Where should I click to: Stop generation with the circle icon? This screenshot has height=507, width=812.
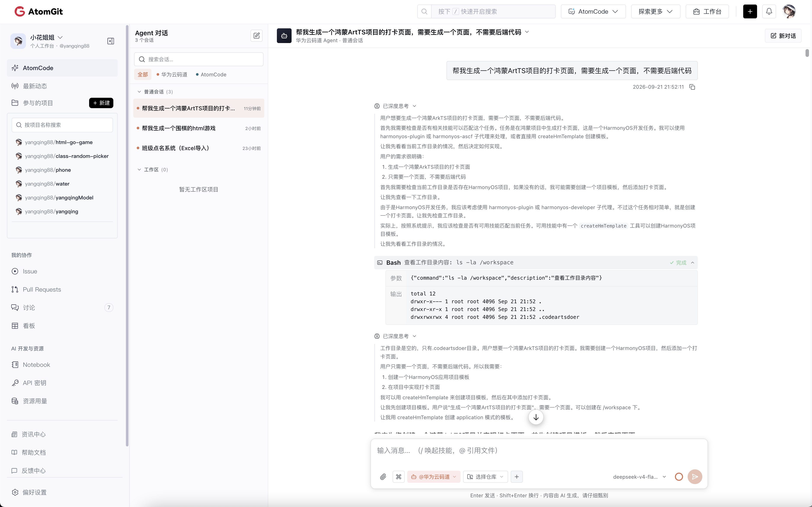point(679,477)
